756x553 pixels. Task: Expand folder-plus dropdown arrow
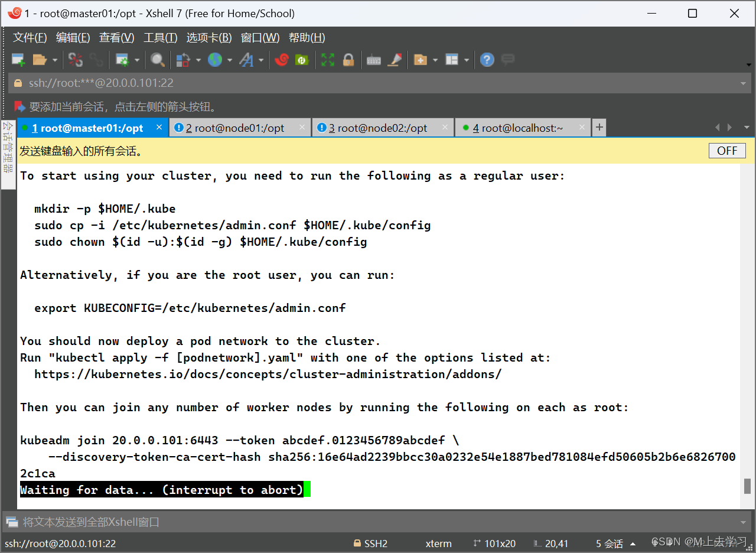coord(435,60)
